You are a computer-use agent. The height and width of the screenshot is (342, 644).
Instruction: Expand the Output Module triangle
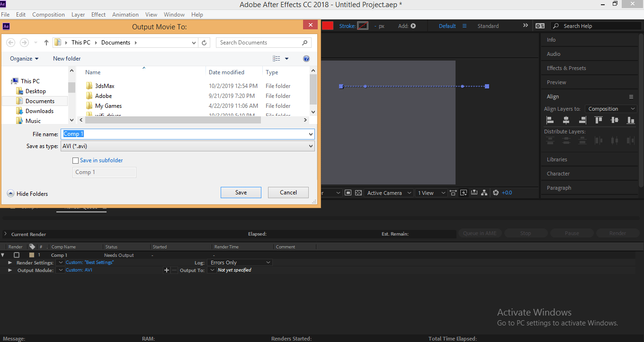pos(10,270)
